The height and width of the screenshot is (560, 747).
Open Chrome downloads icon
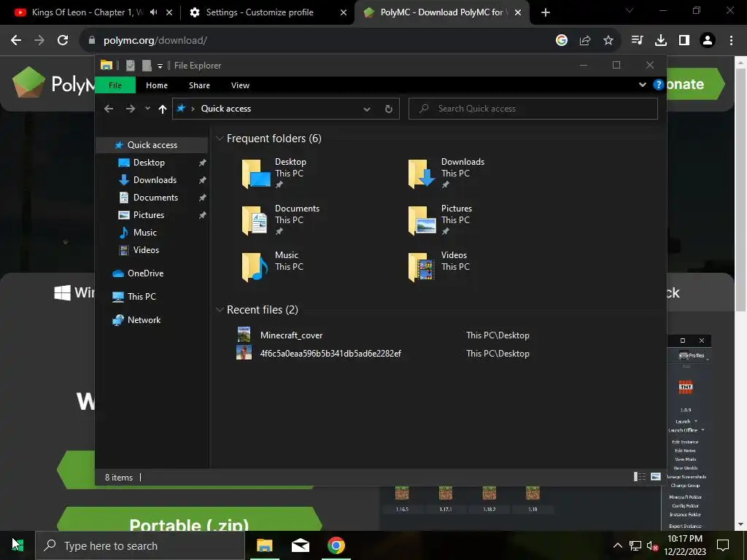[661, 41]
